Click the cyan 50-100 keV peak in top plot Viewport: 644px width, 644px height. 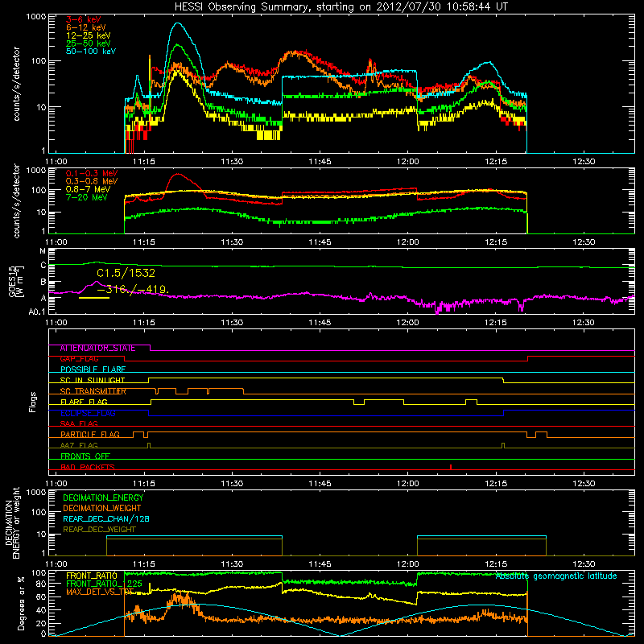[x=177, y=23]
